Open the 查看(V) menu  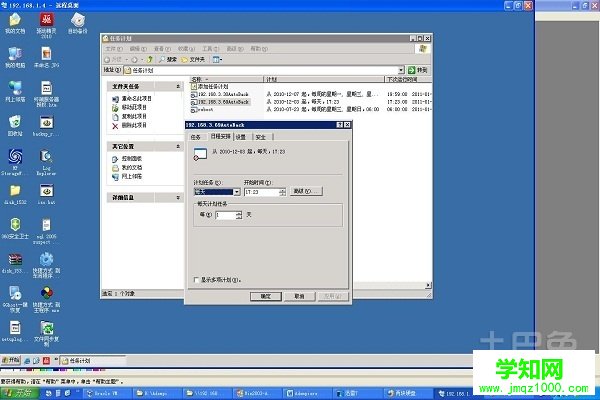[162, 49]
